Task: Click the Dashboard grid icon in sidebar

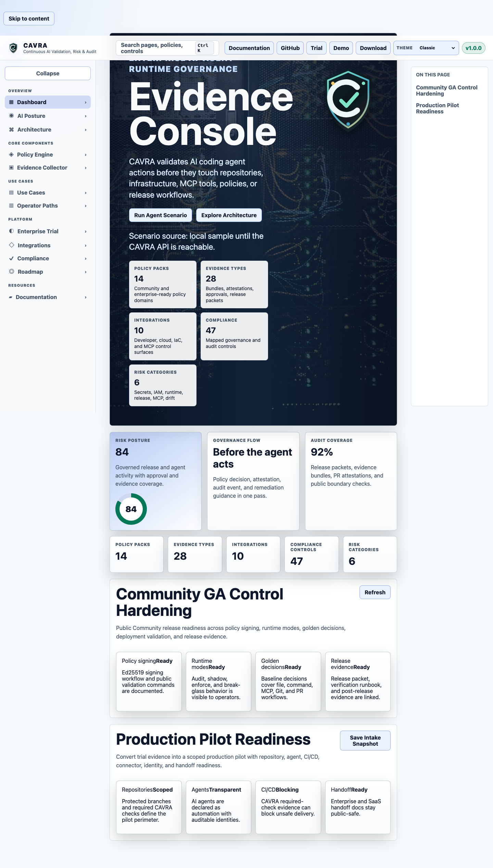Action: (11, 102)
